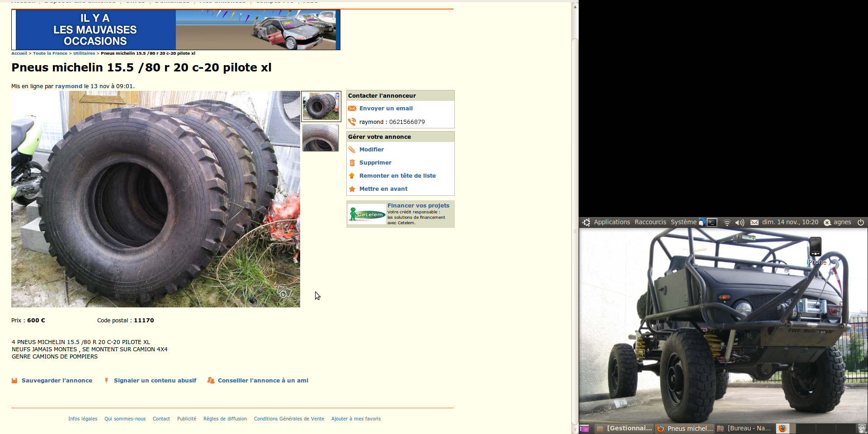
Task: Click the pencil icon beside Modifier
Action: tap(352, 150)
